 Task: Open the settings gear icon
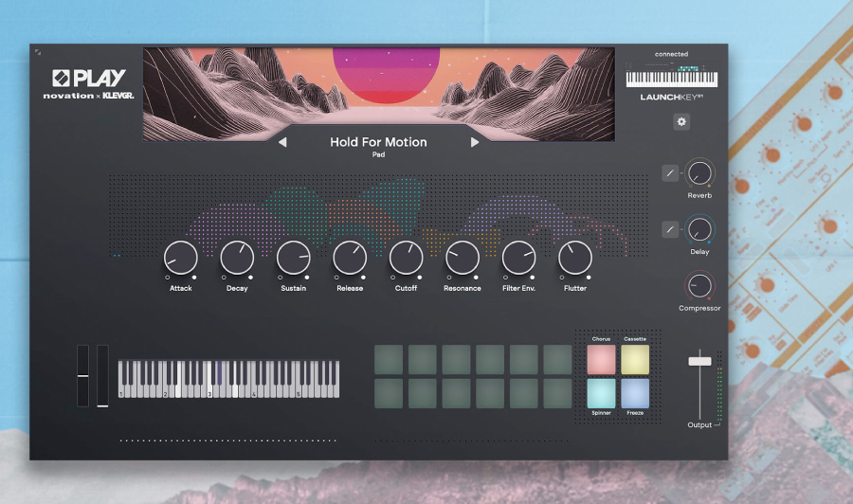coord(681,122)
